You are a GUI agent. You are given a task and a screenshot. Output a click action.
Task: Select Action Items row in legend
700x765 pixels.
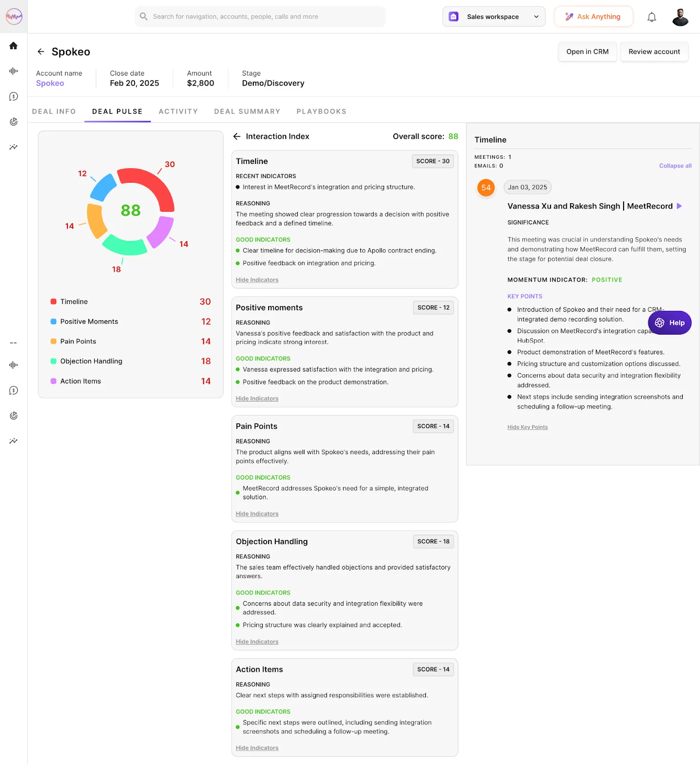[x=130, y=381]
